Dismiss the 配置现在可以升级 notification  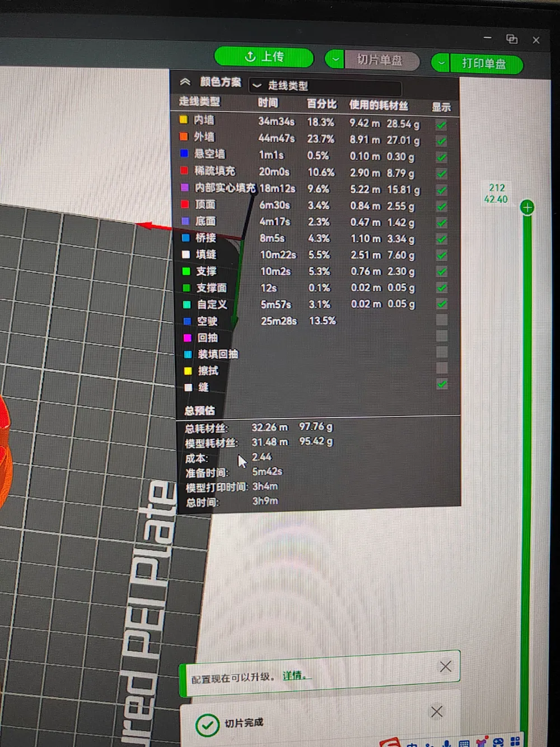[446, 666]
